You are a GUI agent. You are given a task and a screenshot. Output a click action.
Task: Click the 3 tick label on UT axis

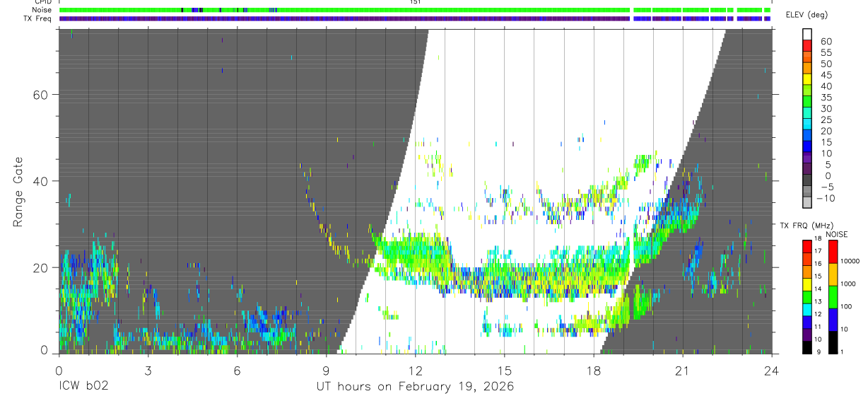[x=147, y=371]
